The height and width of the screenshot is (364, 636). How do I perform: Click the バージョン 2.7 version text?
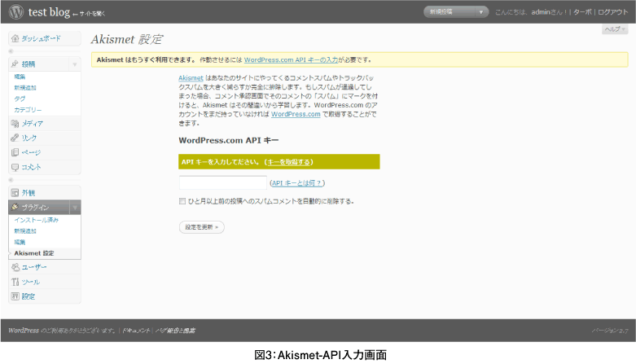click(610, 331)
